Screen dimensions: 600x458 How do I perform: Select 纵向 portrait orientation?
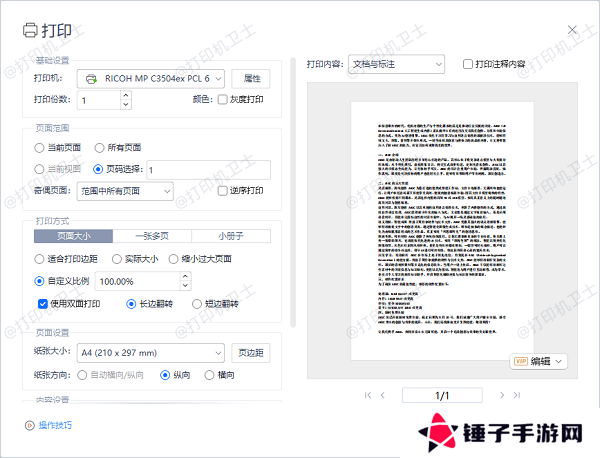[165, 375]
